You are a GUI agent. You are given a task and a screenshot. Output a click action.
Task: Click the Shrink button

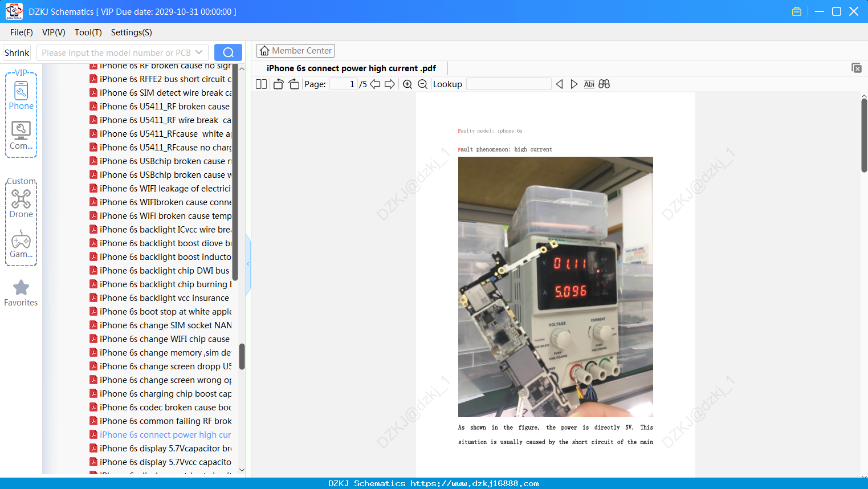pyautogui.click(x=17, y=52)
